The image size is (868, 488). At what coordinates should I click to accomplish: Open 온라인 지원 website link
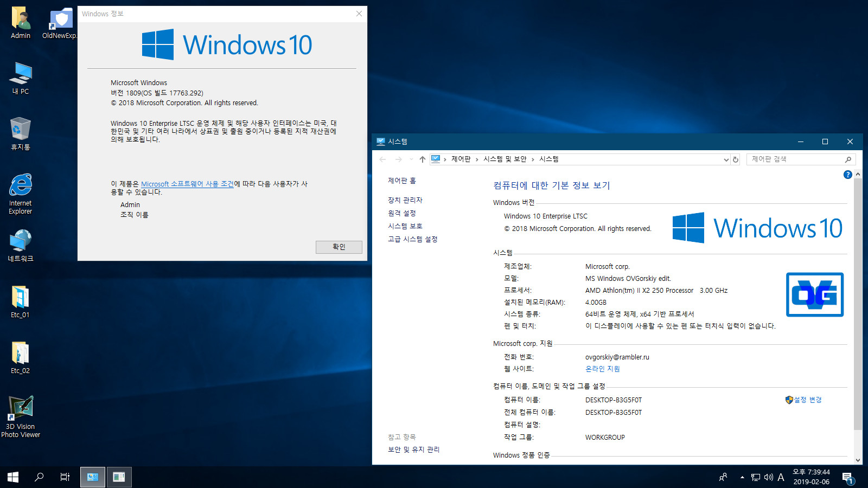603,369
